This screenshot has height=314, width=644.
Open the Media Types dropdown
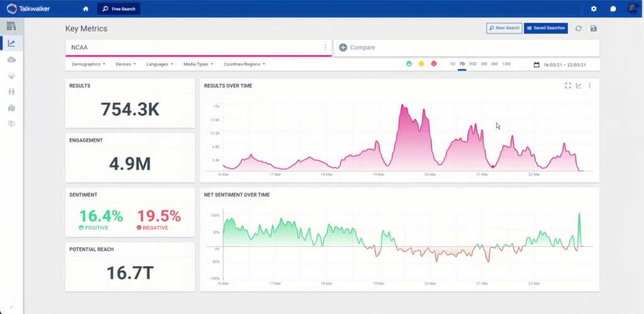198,64
